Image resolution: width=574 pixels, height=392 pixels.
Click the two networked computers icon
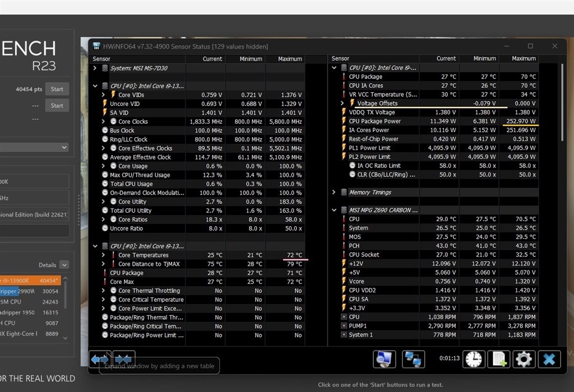coord(414,359)
